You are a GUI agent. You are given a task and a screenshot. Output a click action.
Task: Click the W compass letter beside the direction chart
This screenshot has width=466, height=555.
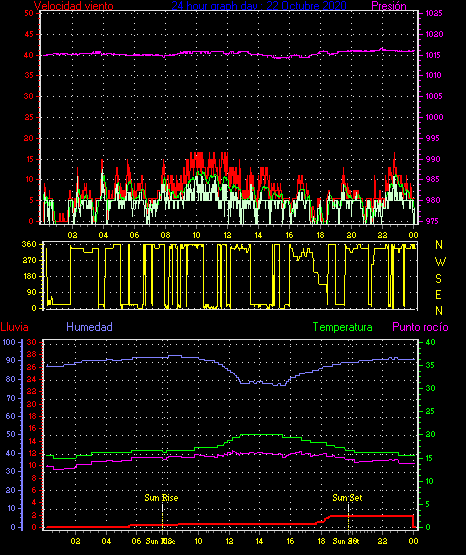(x=440, y=262)
